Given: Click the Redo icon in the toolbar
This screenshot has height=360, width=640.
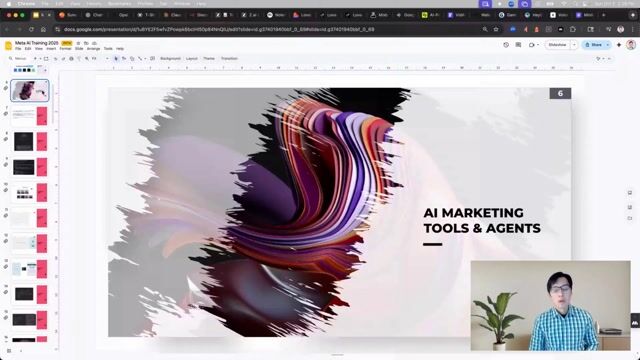Looking at the screenshot, I should [63, 59].
